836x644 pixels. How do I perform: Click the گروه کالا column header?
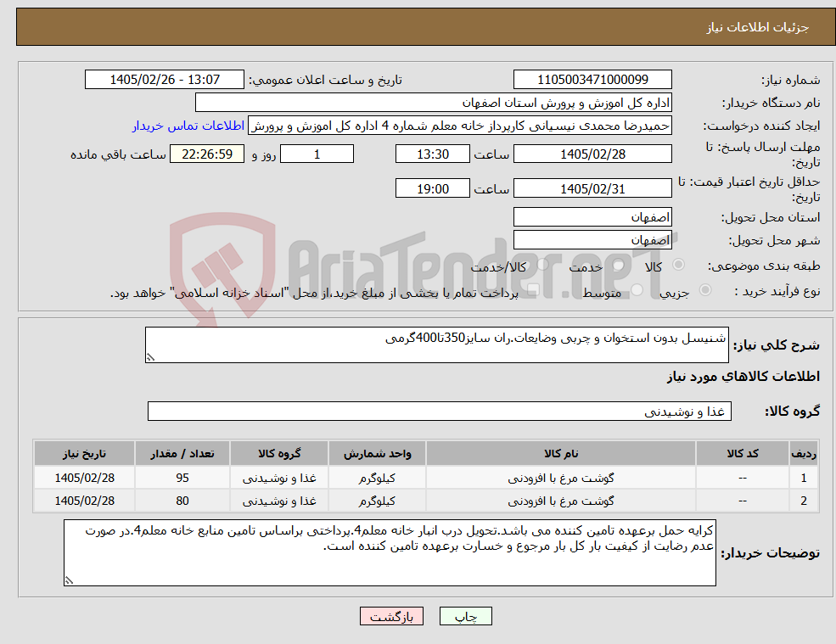[279, 453]
